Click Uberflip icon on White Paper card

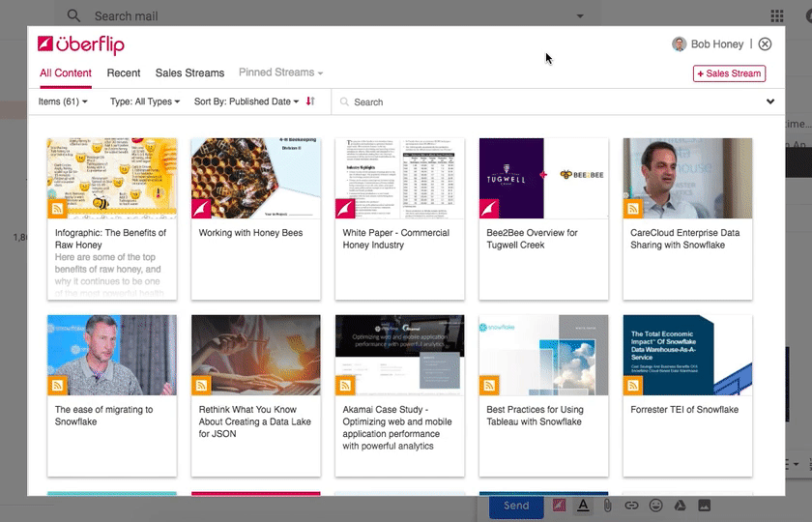tap(345, 209)
